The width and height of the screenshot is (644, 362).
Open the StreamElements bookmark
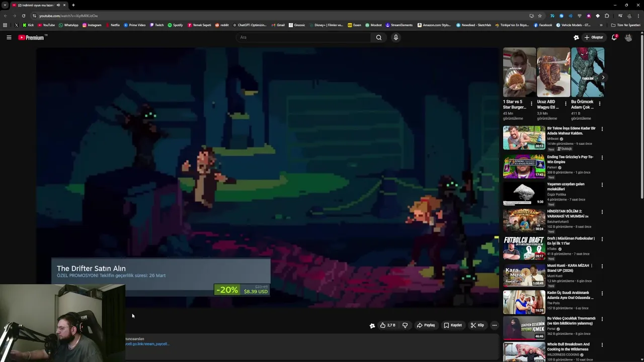point(399,25)
